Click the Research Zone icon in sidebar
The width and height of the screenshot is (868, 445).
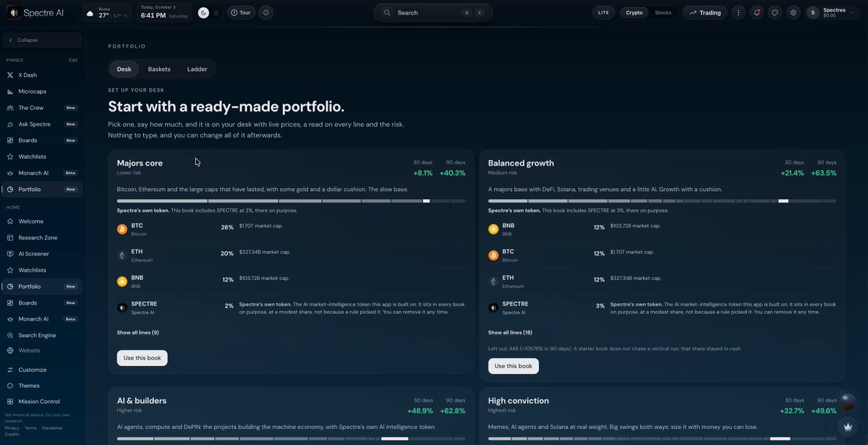[x=10, y=237]
